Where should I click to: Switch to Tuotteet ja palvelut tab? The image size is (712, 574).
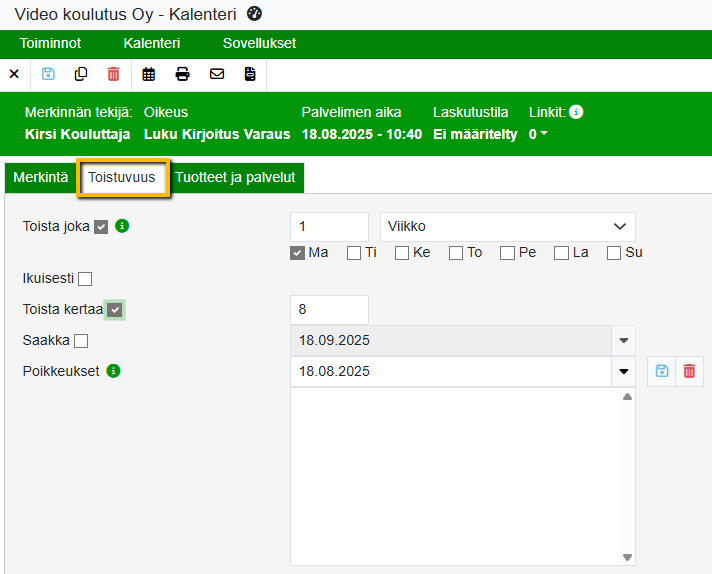[235, 178]
